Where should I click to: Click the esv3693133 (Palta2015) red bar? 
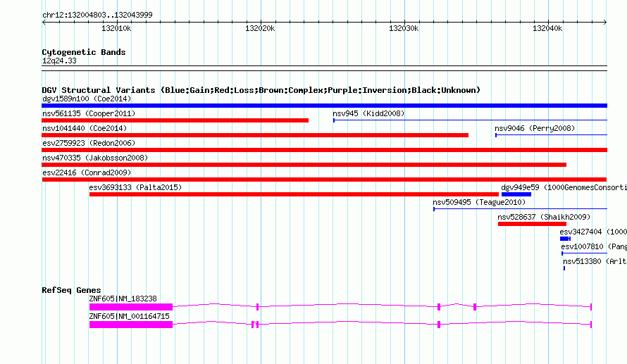point(294,194)
